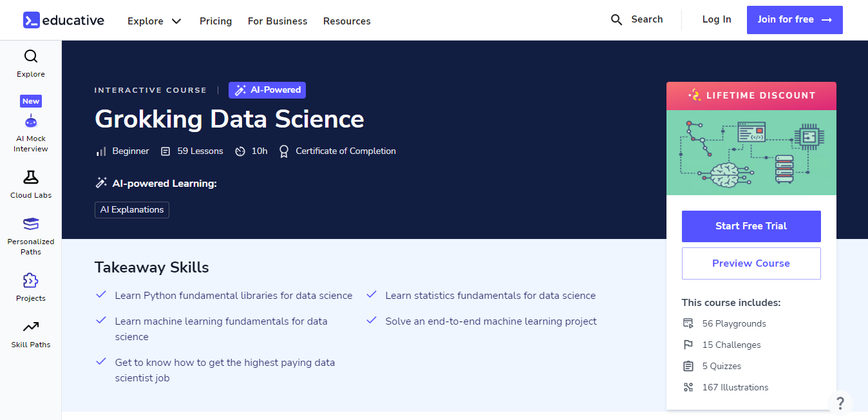Viewport: 868px width, 420px height.
Task: Open the Explore sidebar search icon
Action: point(31,57)
